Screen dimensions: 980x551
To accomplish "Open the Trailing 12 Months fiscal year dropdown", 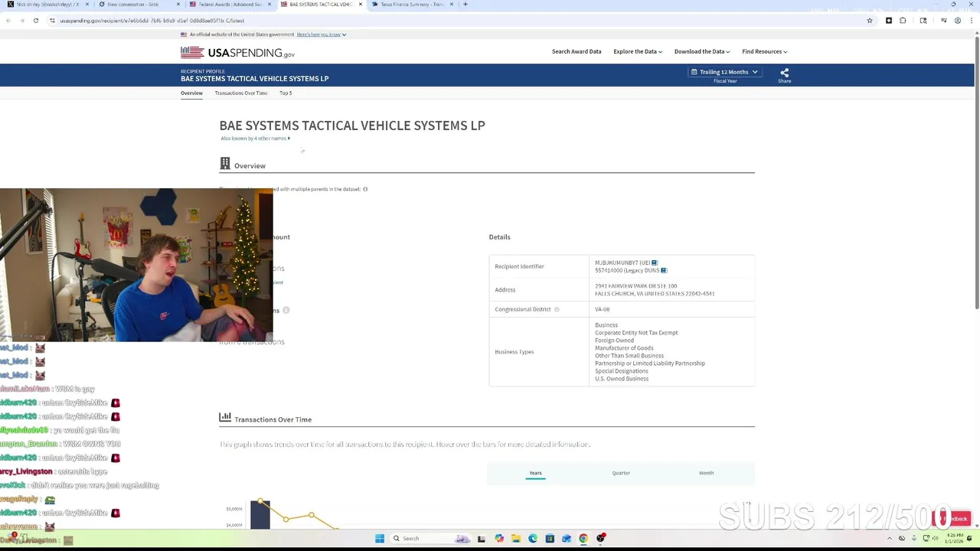I will pos(724,72).
